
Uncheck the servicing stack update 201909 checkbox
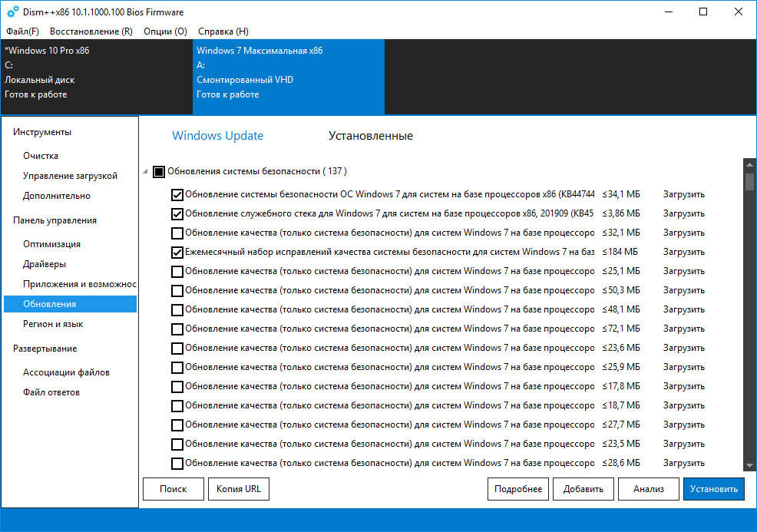coord(177,214)
